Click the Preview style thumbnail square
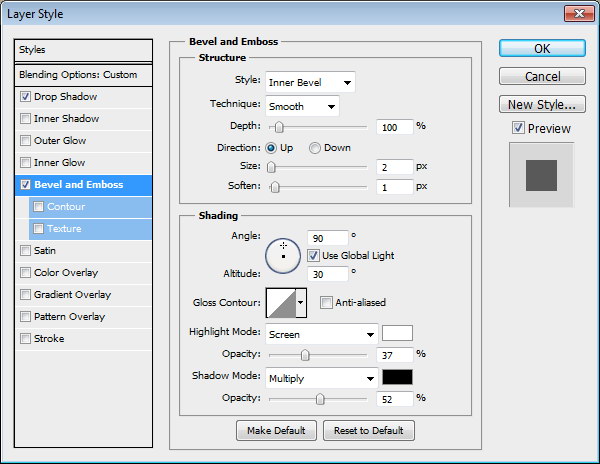 541,175
